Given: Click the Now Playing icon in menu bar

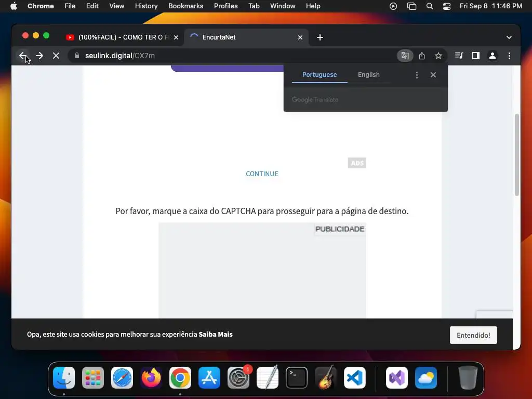Looking at the screenshot, I should [x=393, y=6].
